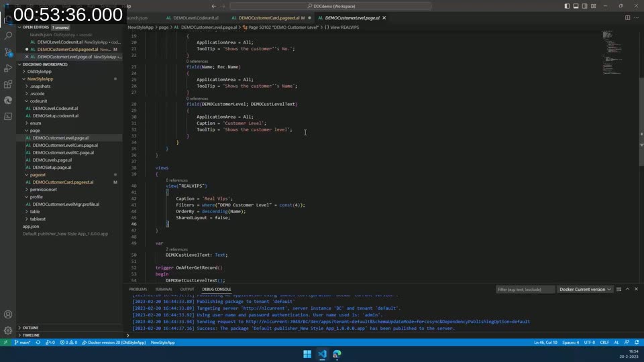Open Windows Start menu
The image size is (644, 362).
coord(307,354)
